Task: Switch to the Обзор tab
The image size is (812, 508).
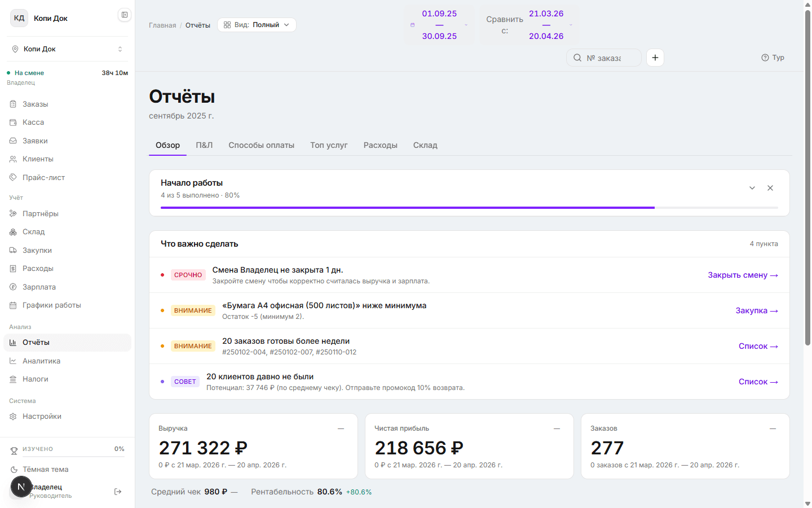Action: coord(168,145)
